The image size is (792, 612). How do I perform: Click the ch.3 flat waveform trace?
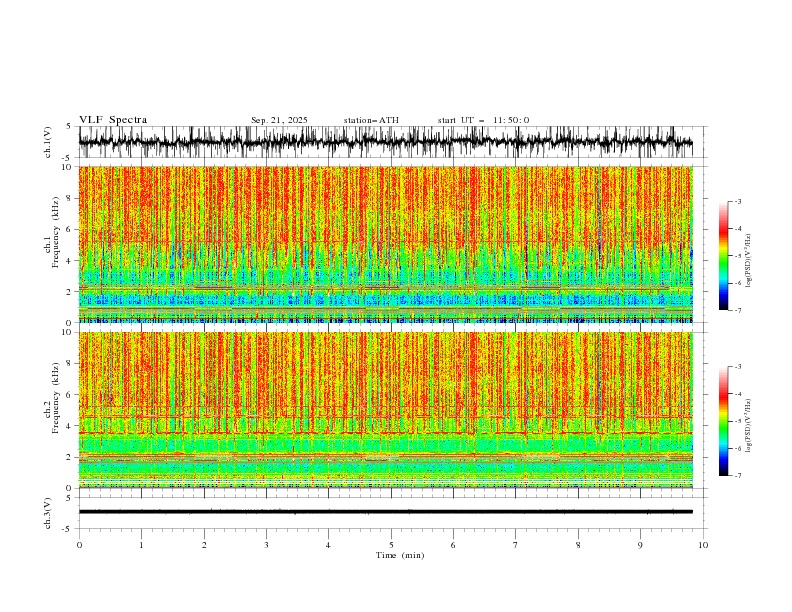coord(386,512)
